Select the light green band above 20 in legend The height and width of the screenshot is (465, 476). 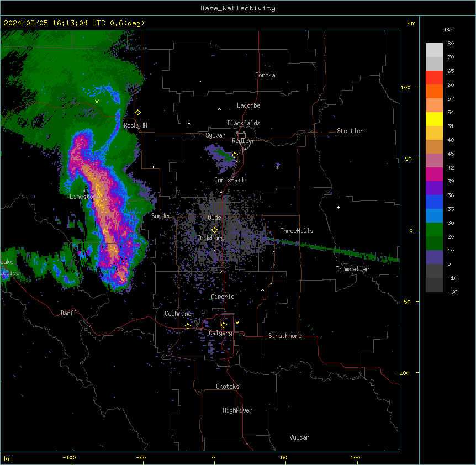coord(434,230)
